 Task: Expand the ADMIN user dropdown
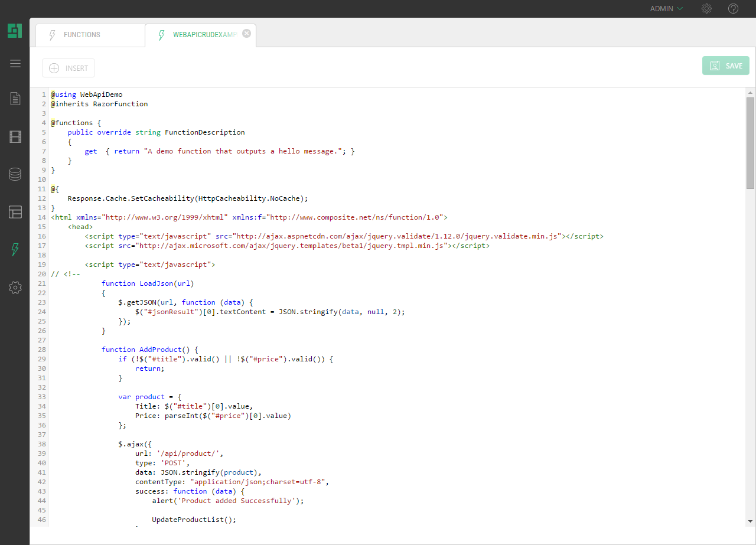(x=666, y=9)
